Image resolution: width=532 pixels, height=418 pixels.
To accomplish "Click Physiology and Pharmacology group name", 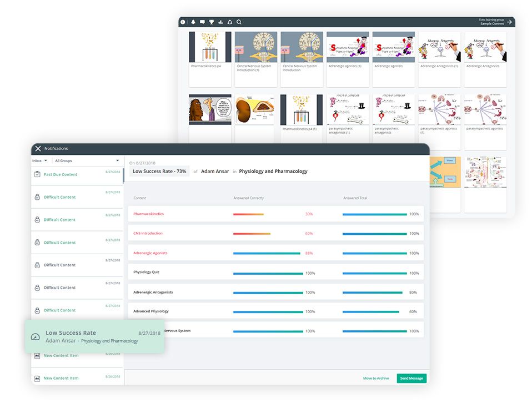I will 273,172.
